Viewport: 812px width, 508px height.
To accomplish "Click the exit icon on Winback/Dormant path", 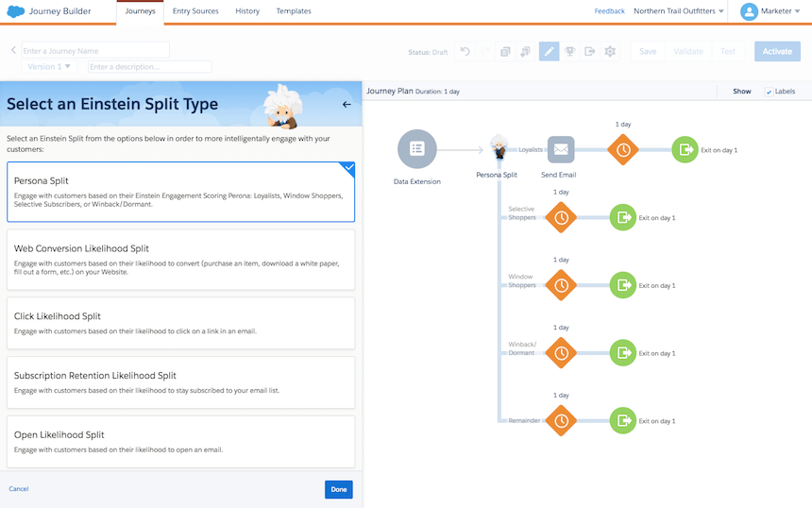I will (623, 353).
